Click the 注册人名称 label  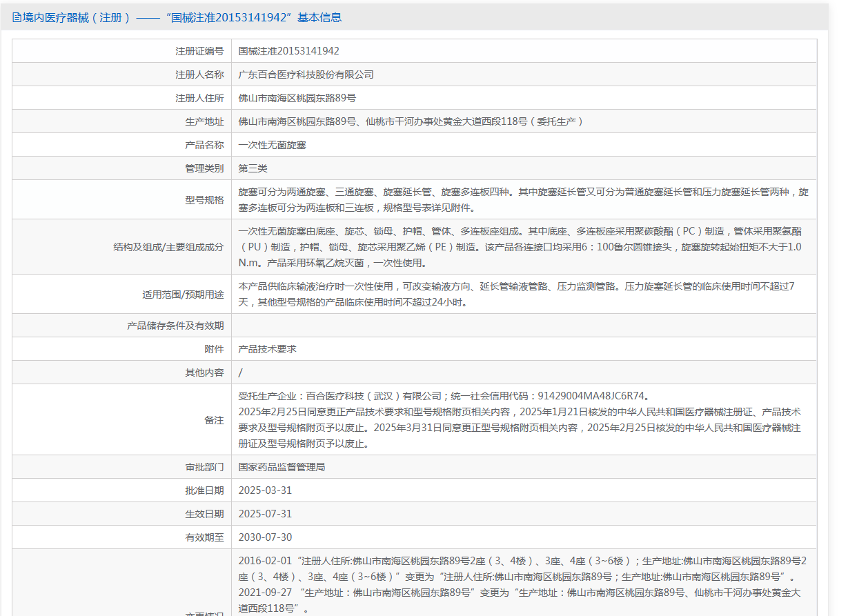[199, 74]
